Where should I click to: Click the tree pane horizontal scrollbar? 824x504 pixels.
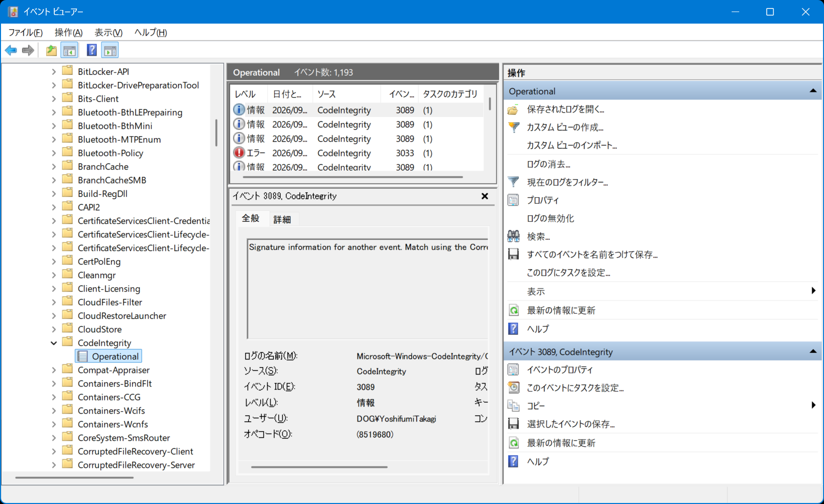pyautogui.click(x=74, y=477)
